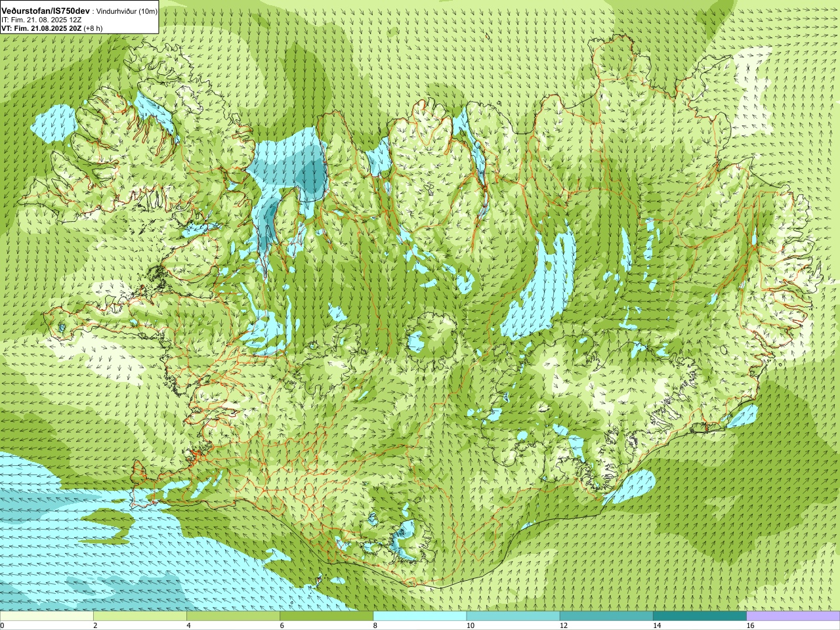This screenshot has height=630, width=840.
Task: Click the 'Vindurhviður (10m)' label
Action: [x=127, y=12]
